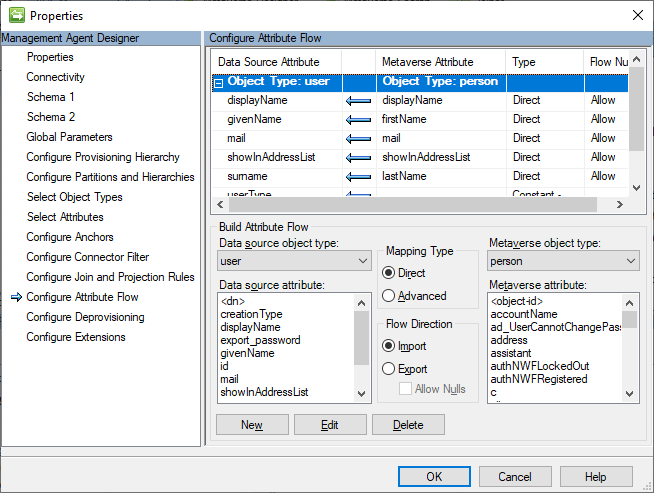Image resolution: width=654 pixels, height=493 pixels.
Task: Click the givenName row import arrow
Action: click(358, 120)
